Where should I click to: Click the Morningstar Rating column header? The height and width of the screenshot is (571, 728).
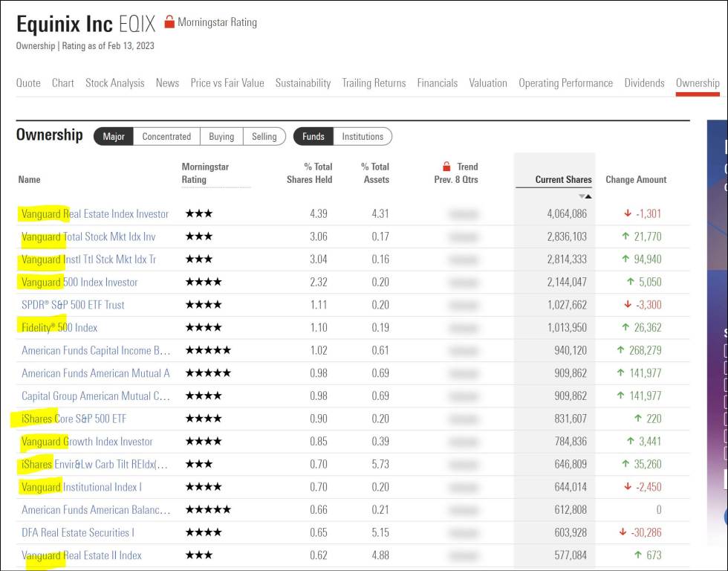(205, 173)
